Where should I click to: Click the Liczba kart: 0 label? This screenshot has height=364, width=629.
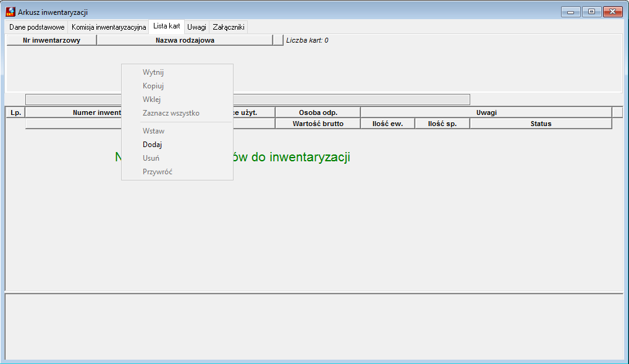(307, 40)
